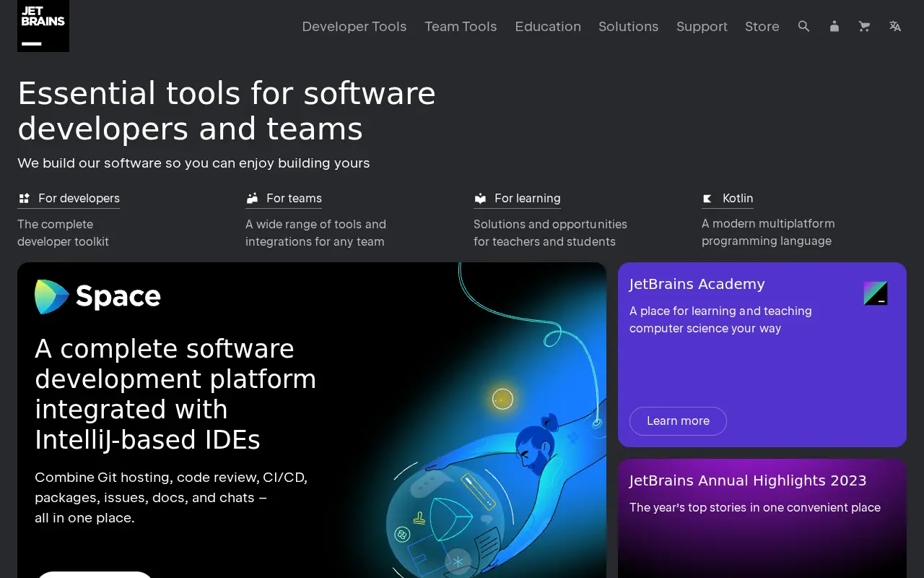Open the Developer Tools menu
The height and width of the screenshot is (578, 924).
354,26
